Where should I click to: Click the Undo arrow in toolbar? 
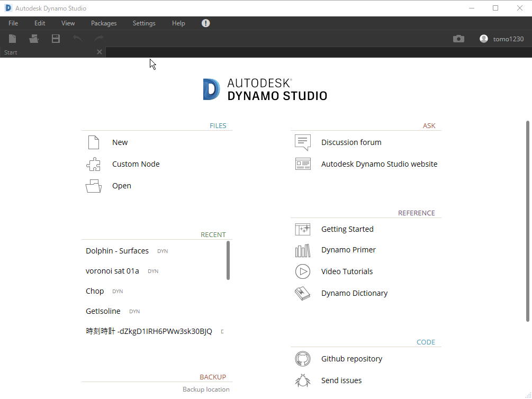77,38
